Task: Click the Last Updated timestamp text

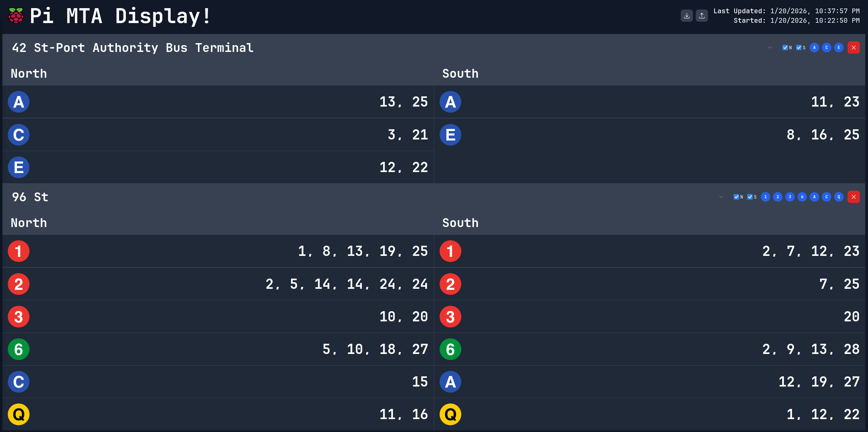Action: [786, 11]
